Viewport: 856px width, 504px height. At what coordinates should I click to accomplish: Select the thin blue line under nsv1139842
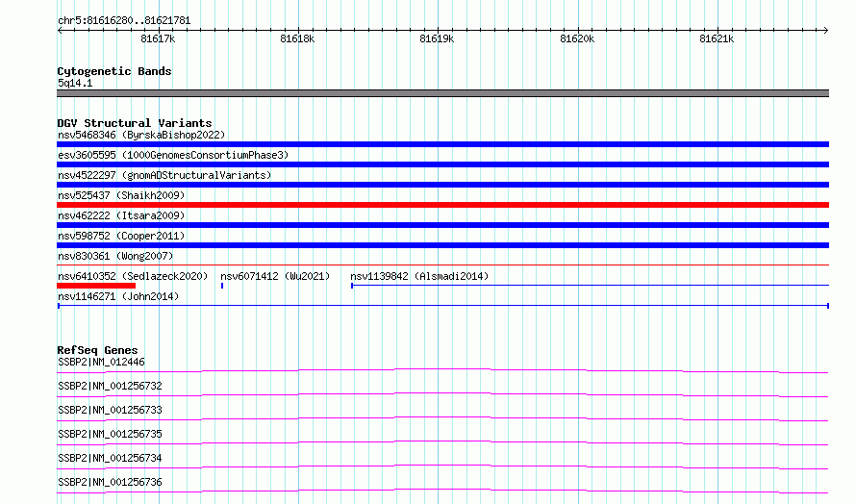pos(591,286)
